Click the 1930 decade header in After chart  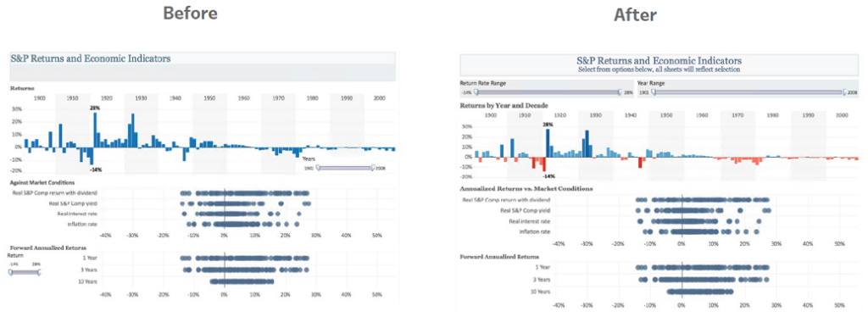595,115
